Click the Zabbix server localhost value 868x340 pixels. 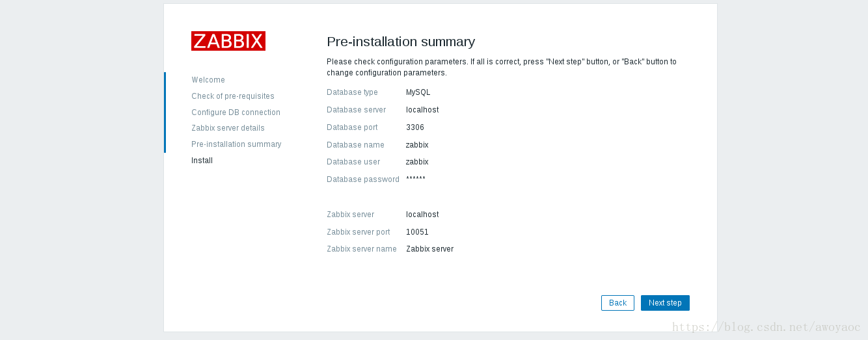422,215
